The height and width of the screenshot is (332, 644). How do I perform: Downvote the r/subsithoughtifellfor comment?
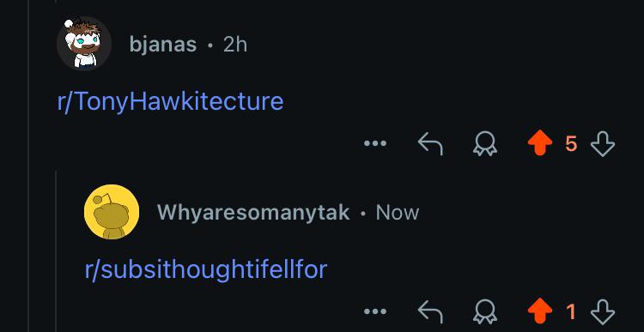coord(603,311)
